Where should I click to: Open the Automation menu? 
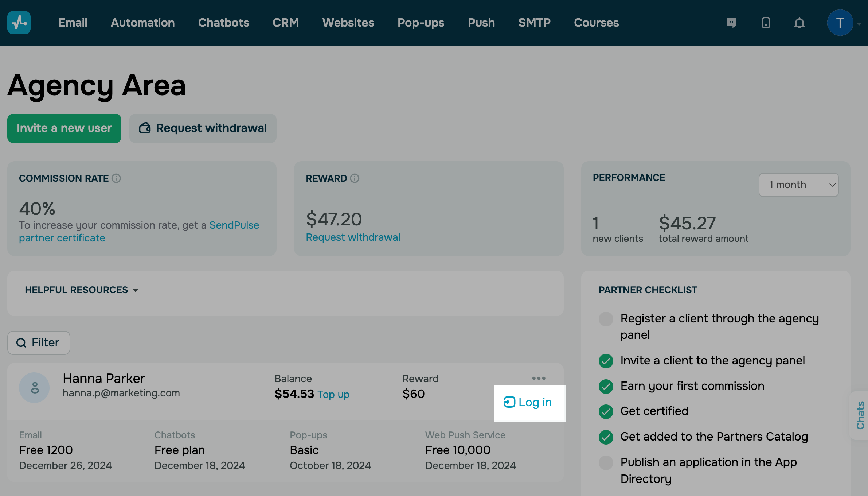click(x=143, y=23)
